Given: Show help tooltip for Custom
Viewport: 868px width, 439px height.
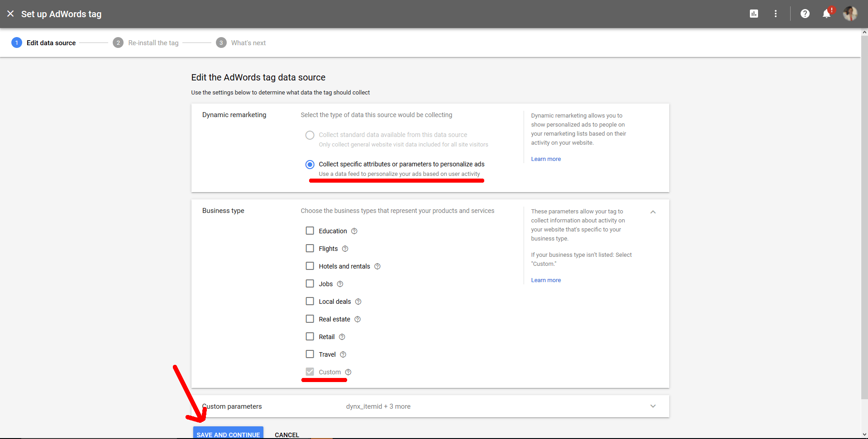Looking at the screenshot, I should point(348,372).
